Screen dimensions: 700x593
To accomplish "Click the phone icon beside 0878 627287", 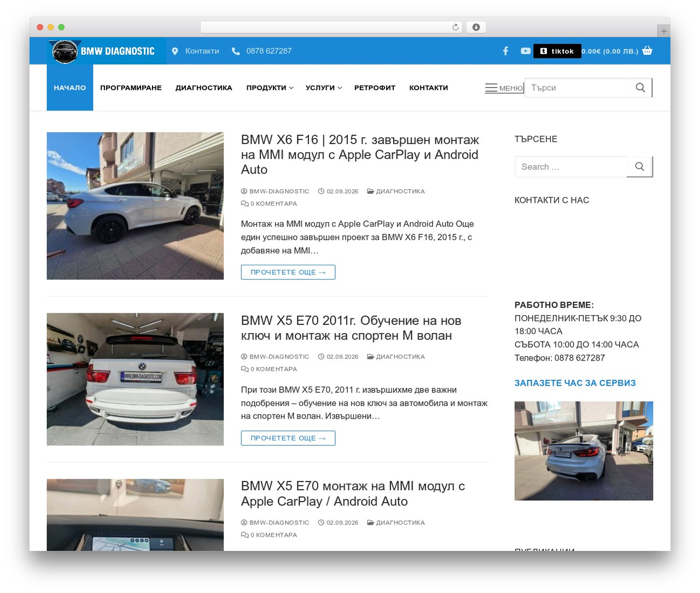I will (236, 51).
